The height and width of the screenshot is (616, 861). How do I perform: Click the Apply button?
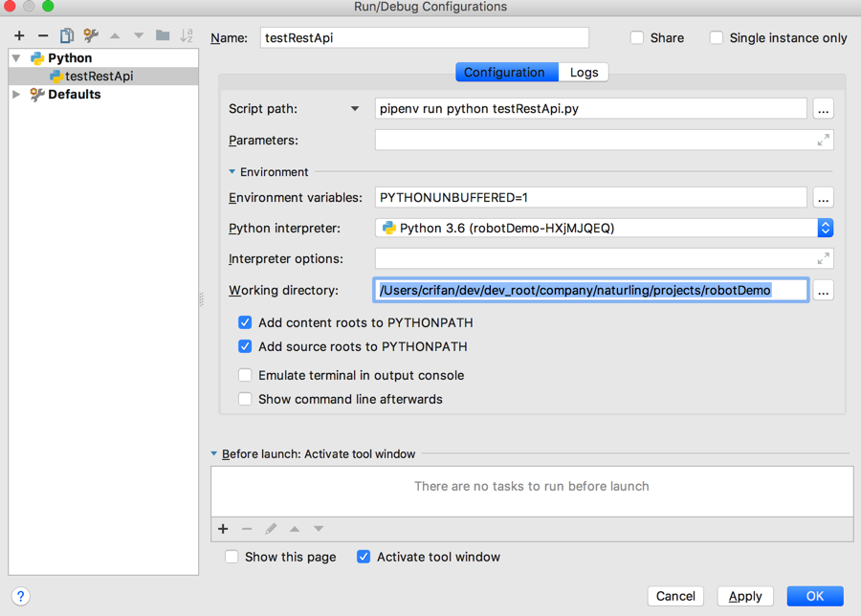click(x=745, y=596)
